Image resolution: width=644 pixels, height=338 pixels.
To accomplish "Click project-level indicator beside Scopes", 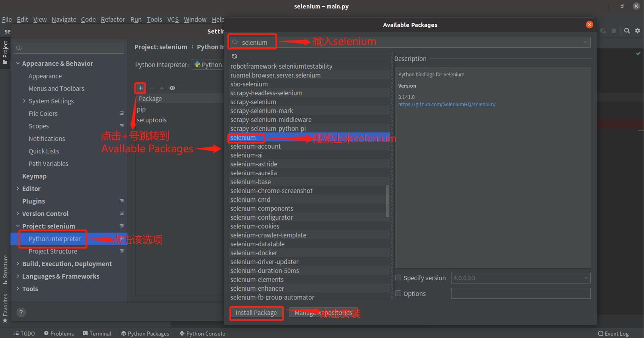I will coord(122,126).
